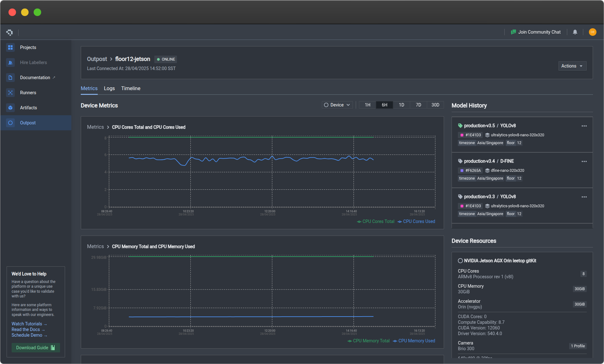Toggle CPU Cores Total legend series
Screen dimensions: 604x364
coord(376,221)
